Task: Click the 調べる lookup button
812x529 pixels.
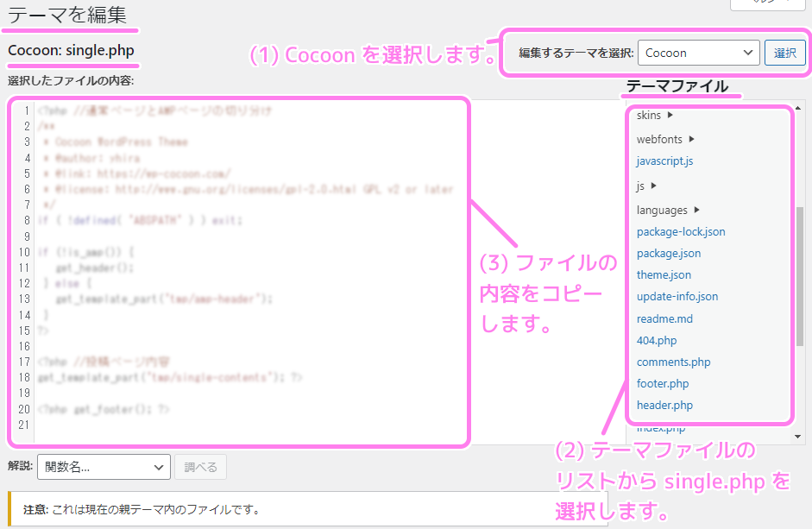Action: 200,467
